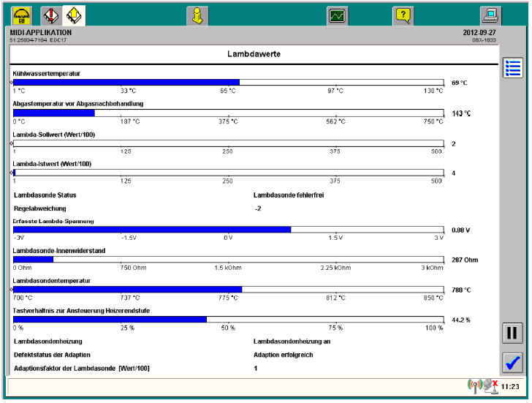Click the computer terminal icon
The height and width of the screenshot is (403, 532).
[490, 14]
